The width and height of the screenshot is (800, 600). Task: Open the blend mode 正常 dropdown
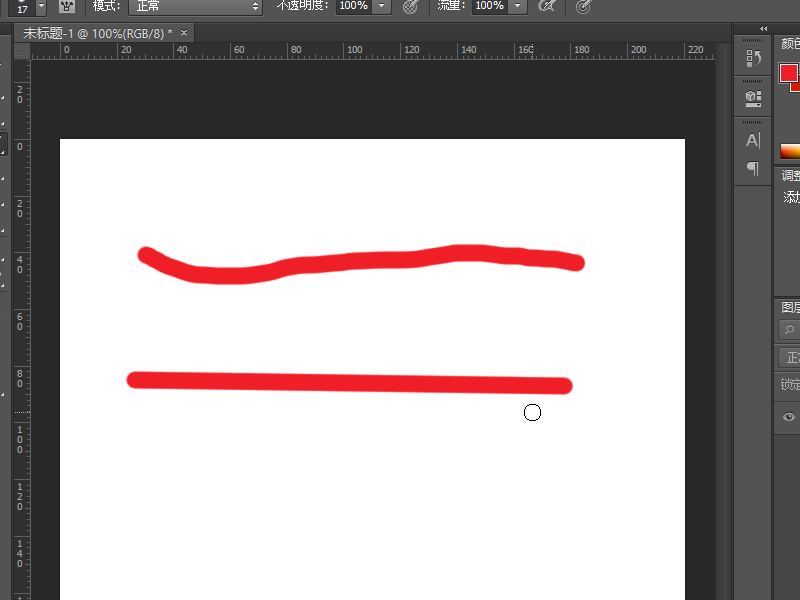coord(195,7)
